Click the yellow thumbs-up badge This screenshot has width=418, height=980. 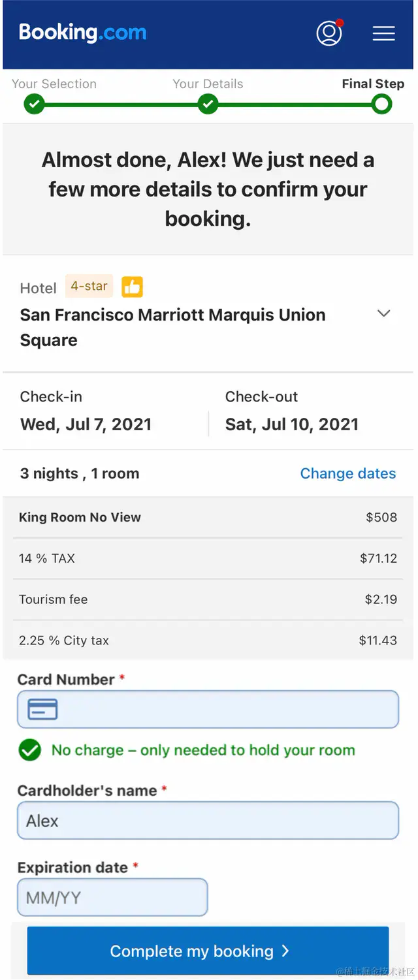[x=132, y=287]
